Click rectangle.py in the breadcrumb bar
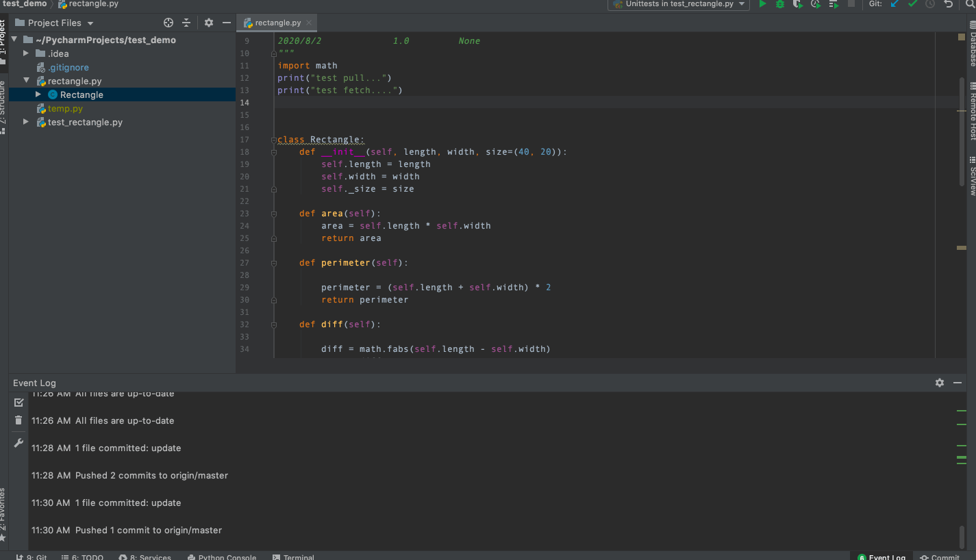This screenshot has height=560, width=976. coord(88,4)
